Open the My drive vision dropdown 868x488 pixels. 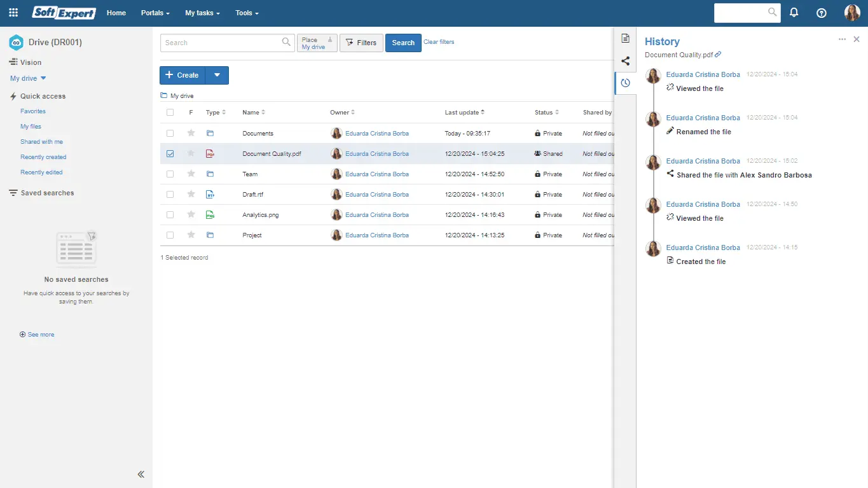tap(28, 79)
